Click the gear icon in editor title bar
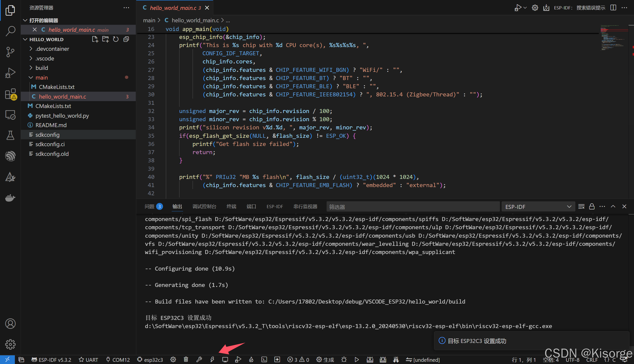The width and height of the screenshot is (634, 364). click(535, 8)
